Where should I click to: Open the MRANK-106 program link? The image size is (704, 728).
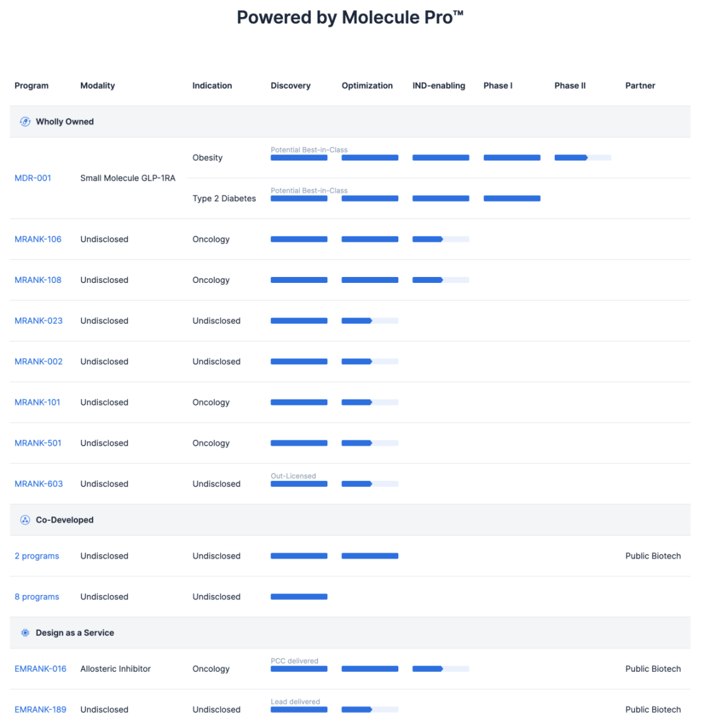pyautogui.click(x=38, y=239)
